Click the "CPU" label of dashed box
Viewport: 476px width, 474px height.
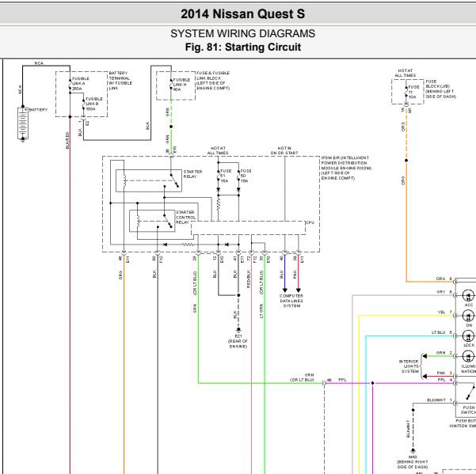click(x=310, y=222)
